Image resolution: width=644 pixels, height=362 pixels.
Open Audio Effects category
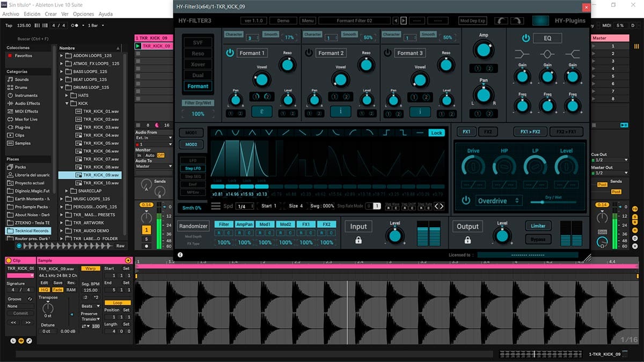[x=27, y=104]
